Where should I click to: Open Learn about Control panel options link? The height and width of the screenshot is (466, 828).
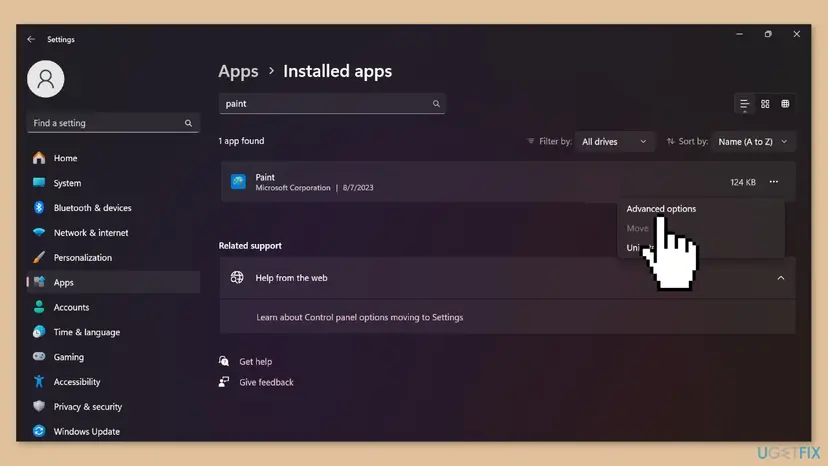(x=360, y=317)
